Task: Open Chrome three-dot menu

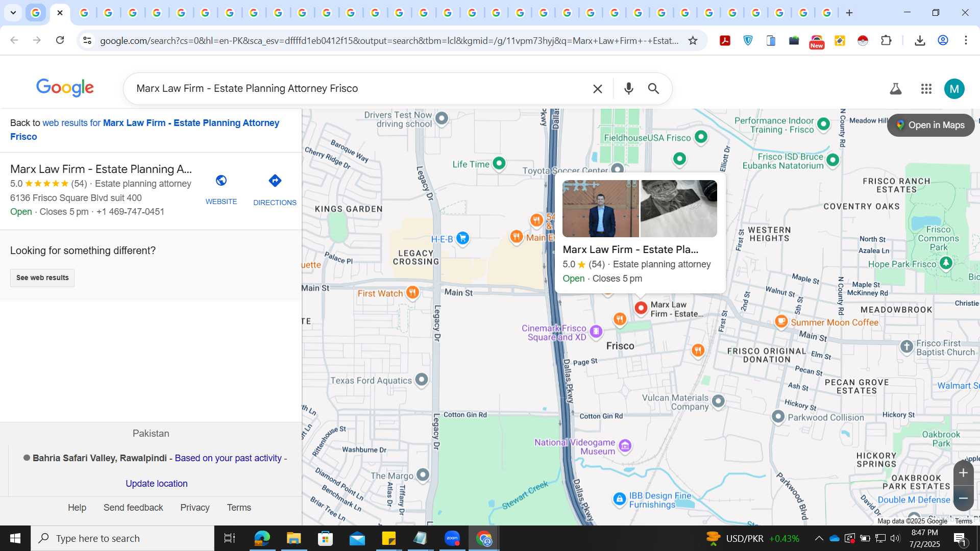Action: tap(966, 40)
